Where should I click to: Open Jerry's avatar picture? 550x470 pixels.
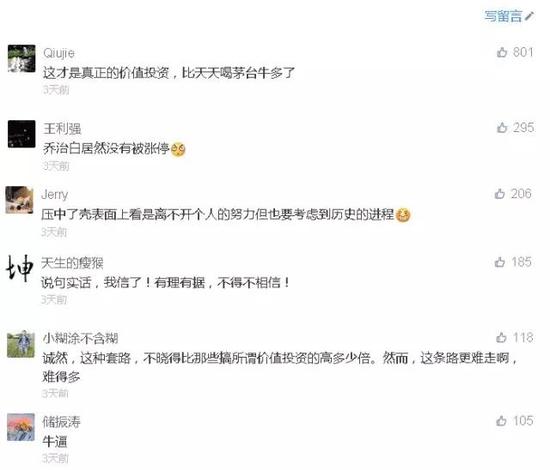(19, 200)
